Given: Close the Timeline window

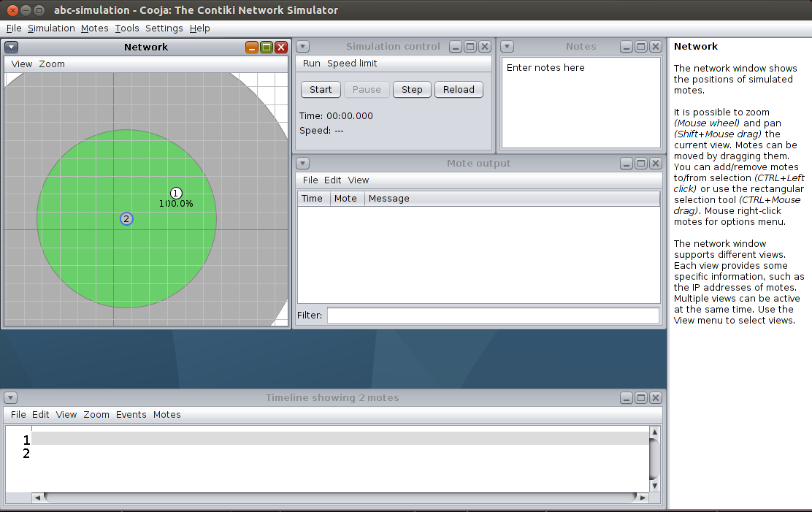Looking at the screenshot, I should pyautogui.click(x=656, y=398).
